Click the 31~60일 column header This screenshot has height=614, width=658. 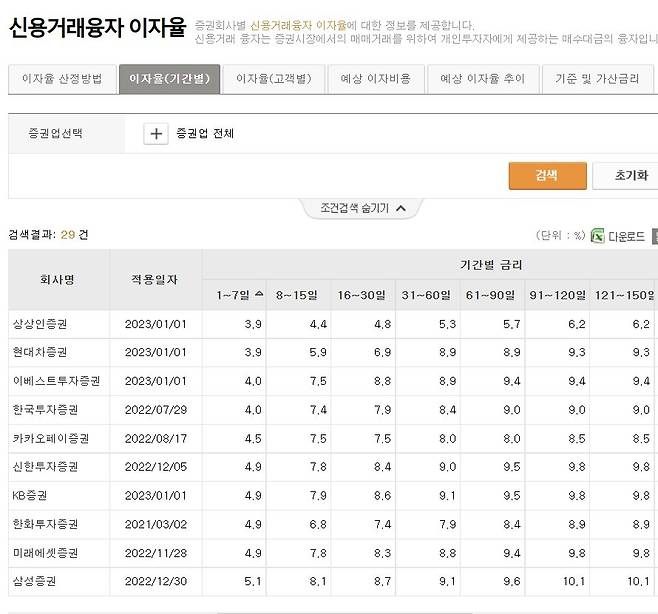point(426,295)
